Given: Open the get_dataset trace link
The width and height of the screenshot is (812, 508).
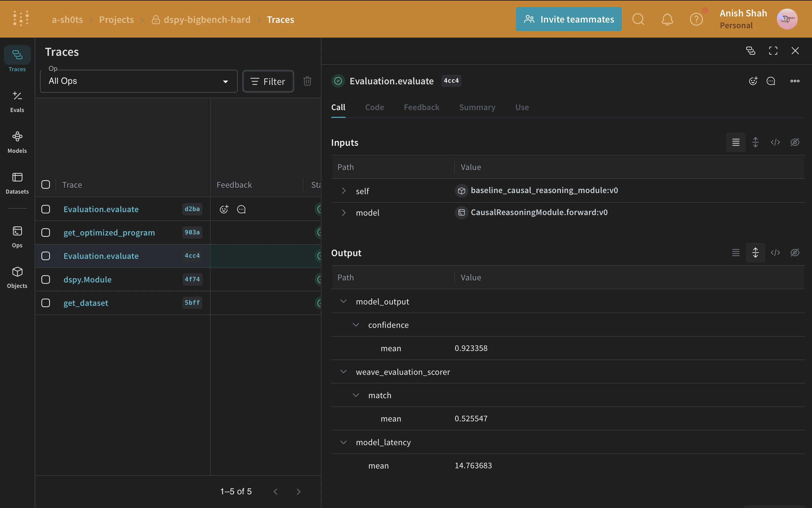Looking at the screenshot, I should 86,303.
